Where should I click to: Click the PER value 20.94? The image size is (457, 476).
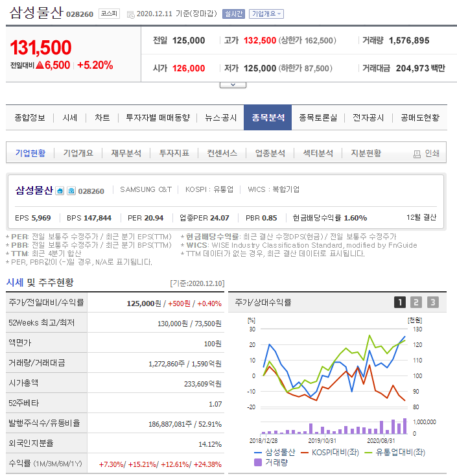(154, 218)
